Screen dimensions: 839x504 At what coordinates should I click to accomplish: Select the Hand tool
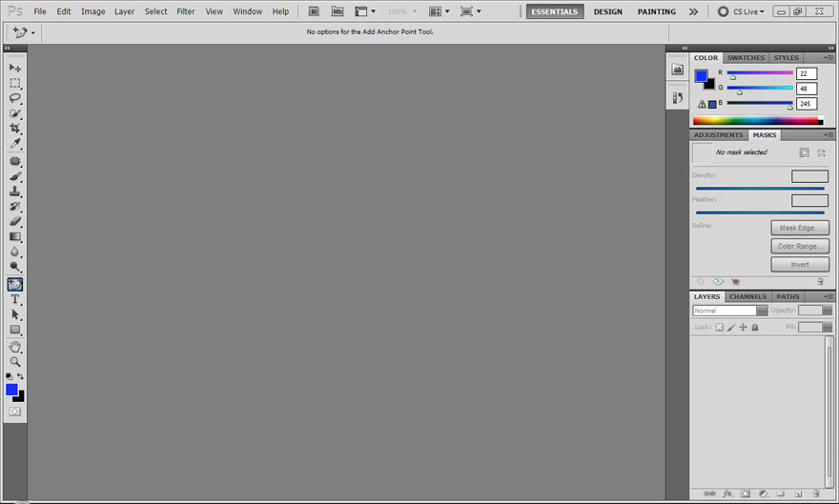coord(15,347)
